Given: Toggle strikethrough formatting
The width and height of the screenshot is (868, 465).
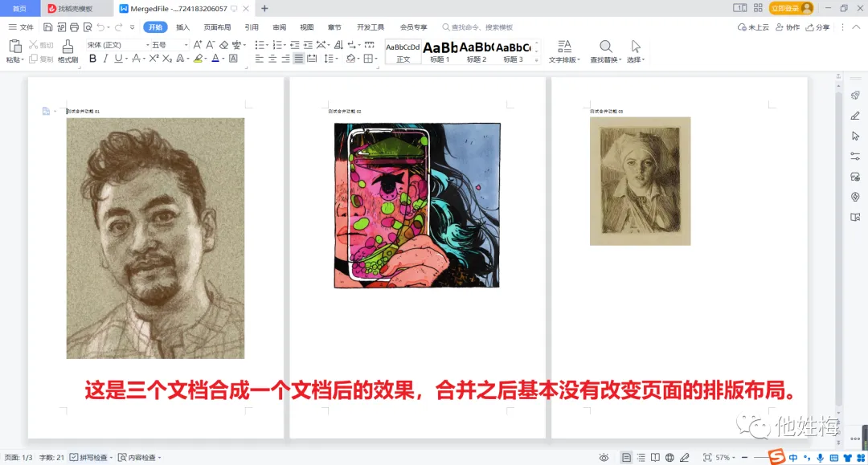Looking at the screenshot, I should click(x=136, y=59).
